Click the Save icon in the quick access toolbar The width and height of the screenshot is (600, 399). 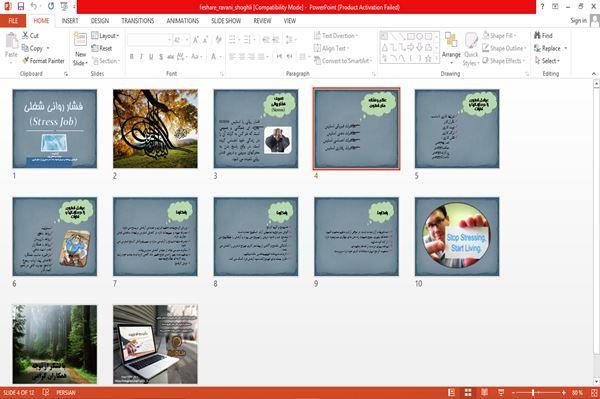21,7
